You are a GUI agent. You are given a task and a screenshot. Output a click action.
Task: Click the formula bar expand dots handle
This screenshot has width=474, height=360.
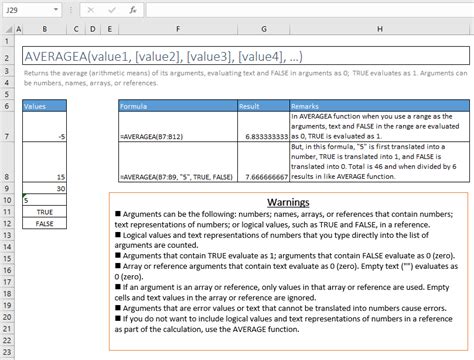coord(71,10)
